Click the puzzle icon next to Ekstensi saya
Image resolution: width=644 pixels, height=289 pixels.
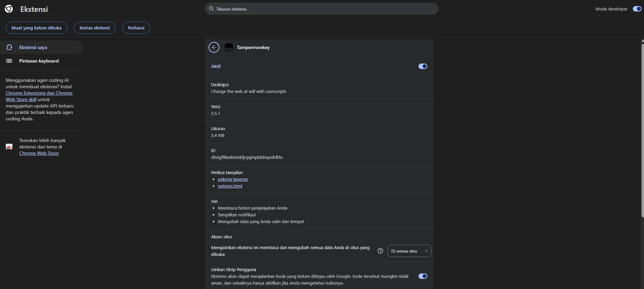9,47
